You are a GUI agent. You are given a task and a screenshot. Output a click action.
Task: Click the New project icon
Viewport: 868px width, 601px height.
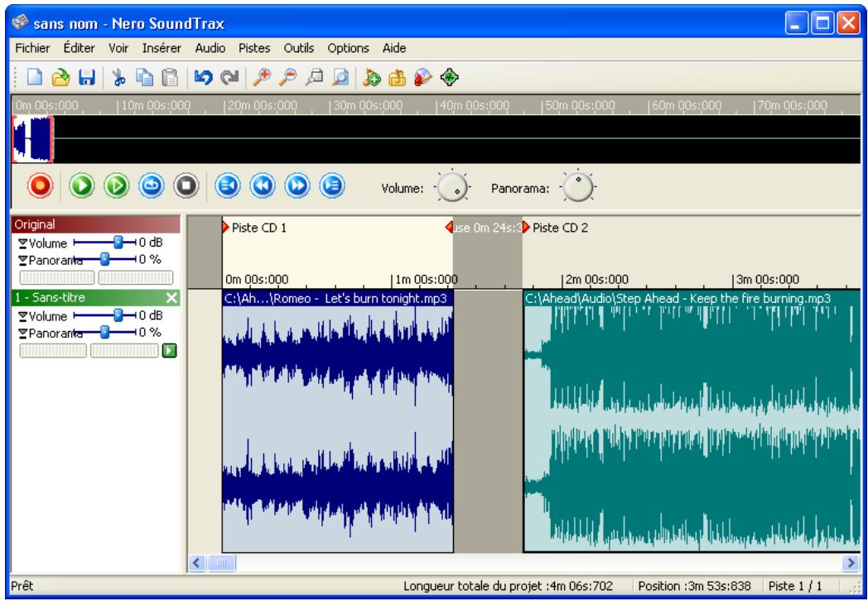click(x=34, y=78)
